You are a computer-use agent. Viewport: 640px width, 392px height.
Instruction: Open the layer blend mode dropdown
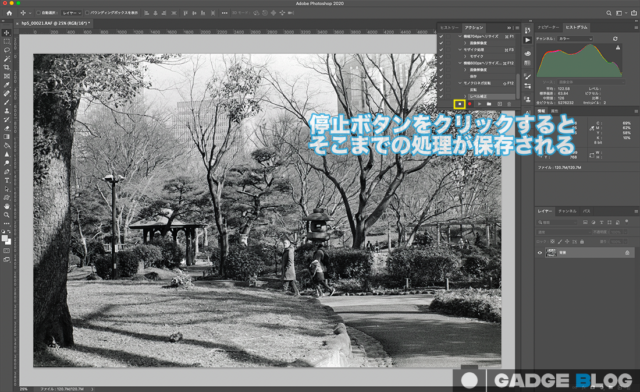pos(564,232)
